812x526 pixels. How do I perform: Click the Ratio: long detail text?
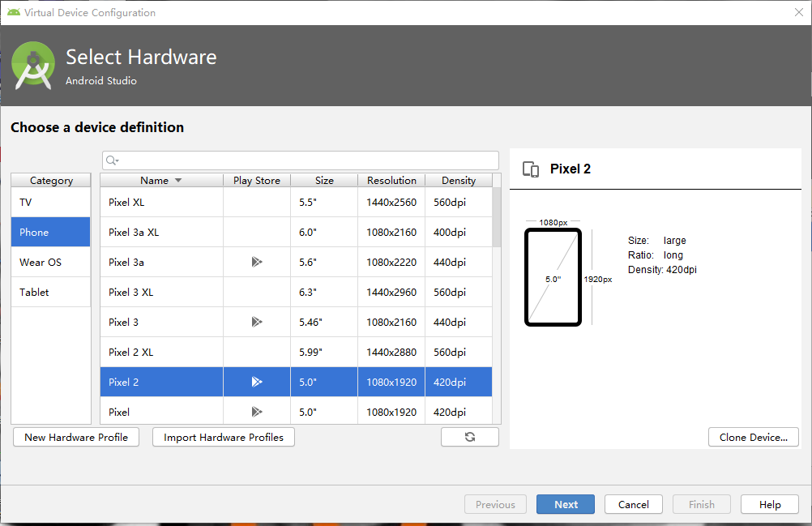(x=656, y=255)
